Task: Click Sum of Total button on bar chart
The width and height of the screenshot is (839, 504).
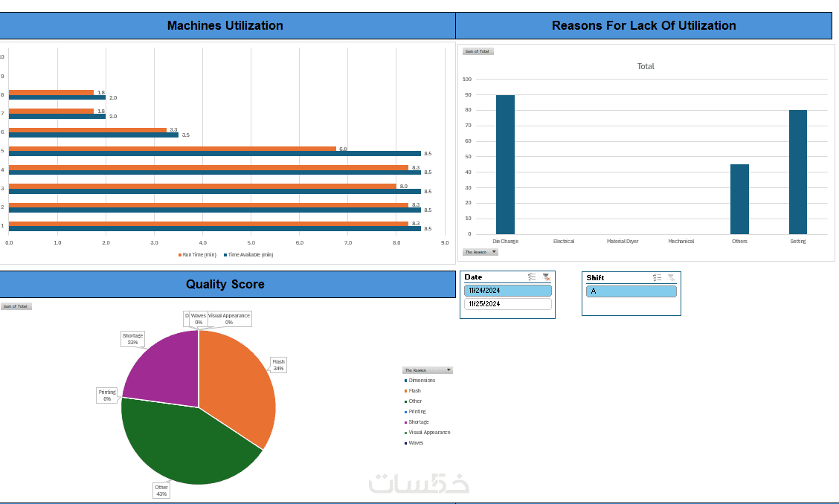Action: (478, 51)
